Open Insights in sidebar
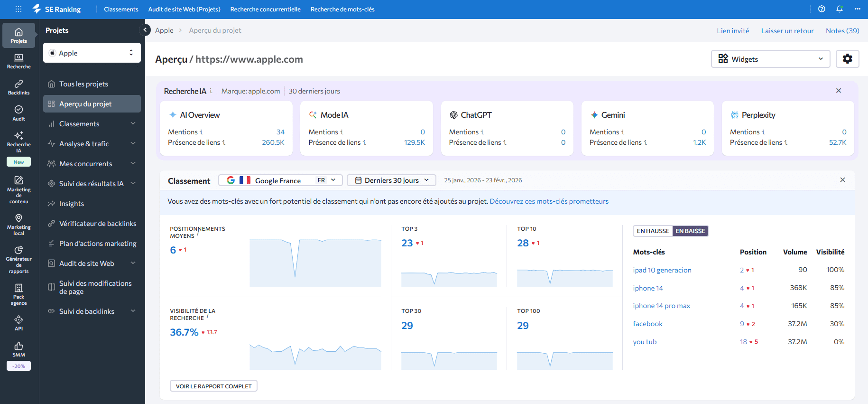868x404 pixels. (x=92, y=204)
